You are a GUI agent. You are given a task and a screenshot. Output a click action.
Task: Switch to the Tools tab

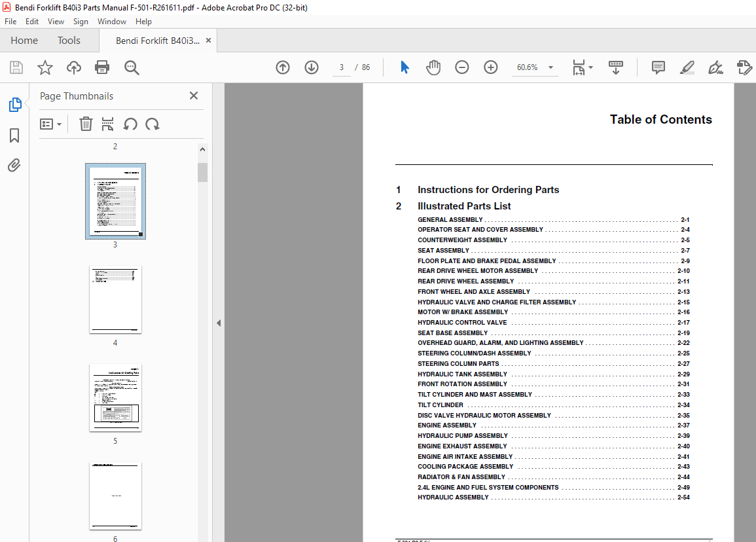pyautogui.click(x=69, y=41)
